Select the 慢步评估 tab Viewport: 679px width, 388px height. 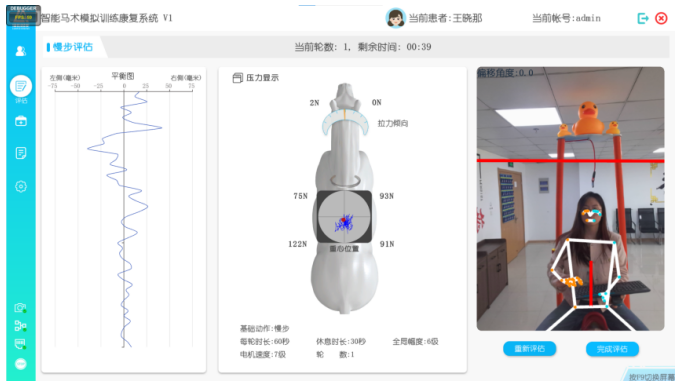[x=72, y=47]
